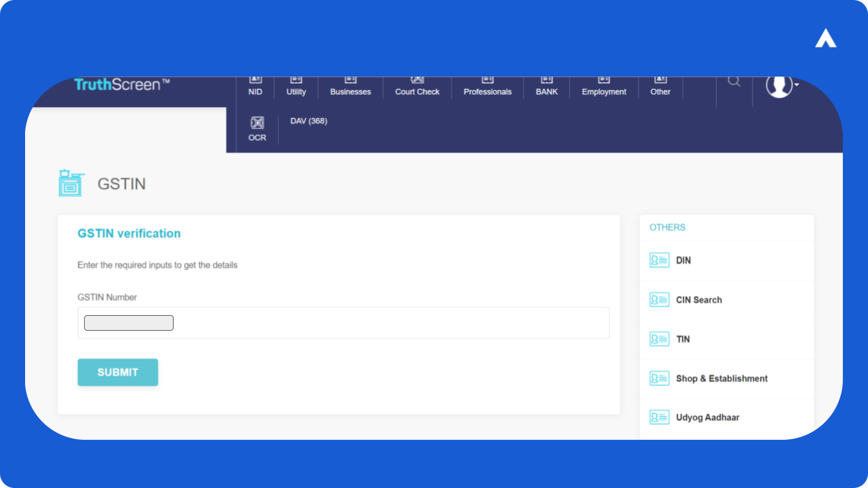
Task: Open the BANK navigation item
Action: [547, 87]
